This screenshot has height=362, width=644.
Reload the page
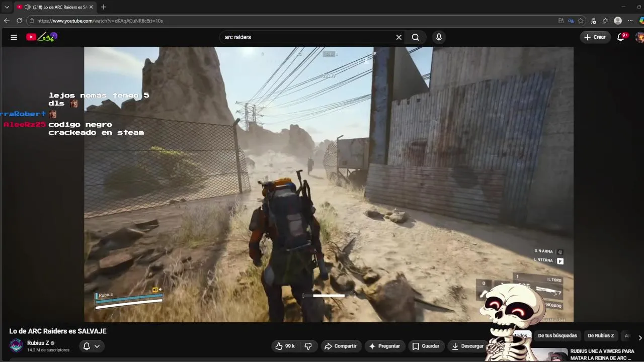click(x=19, y=21)
